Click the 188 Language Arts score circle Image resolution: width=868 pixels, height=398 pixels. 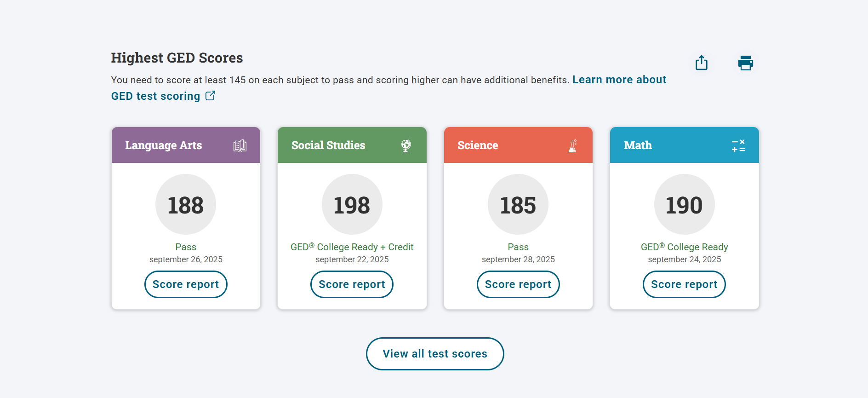tap(186, 204)
